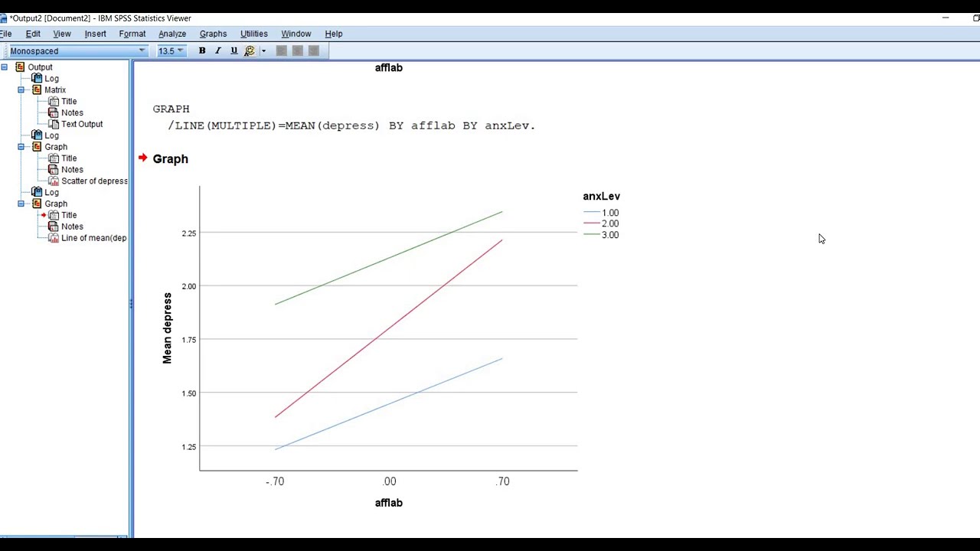Select the Scatter of depress chart icon
This screenshot has width=980, height=551.
tap(54, 181)
